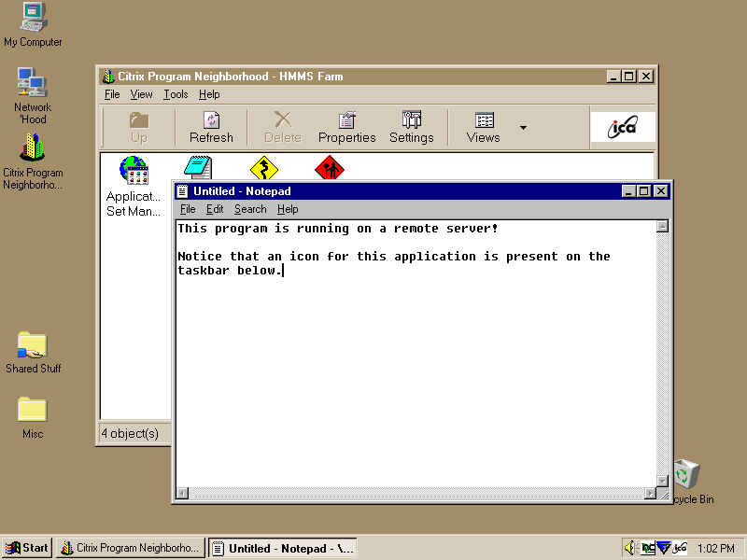Expand the Views dropdown arrow
This screenshot has height=560, width=747.
523,128
